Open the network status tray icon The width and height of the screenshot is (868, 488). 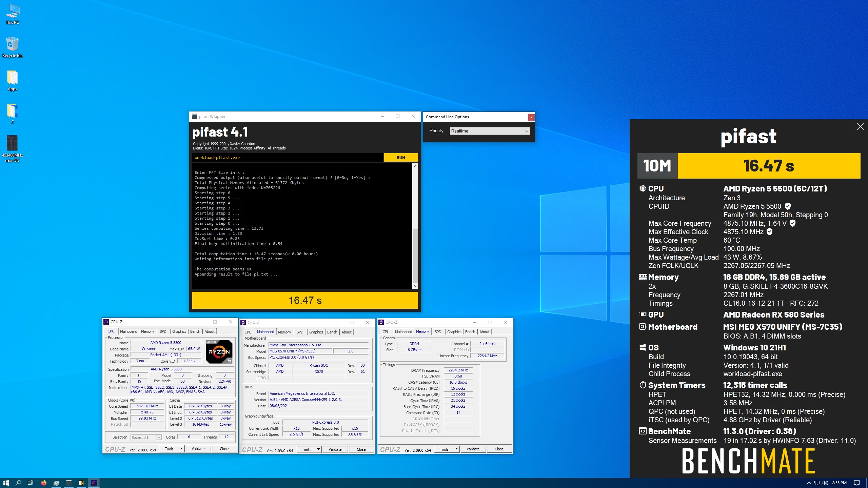click(x=817, y=483)
